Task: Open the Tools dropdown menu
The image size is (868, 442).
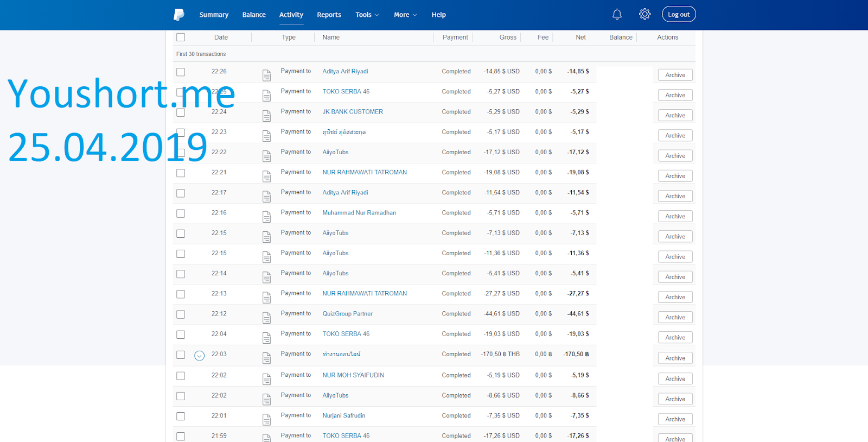Action: pyautogui.click(x=367, y=15)
